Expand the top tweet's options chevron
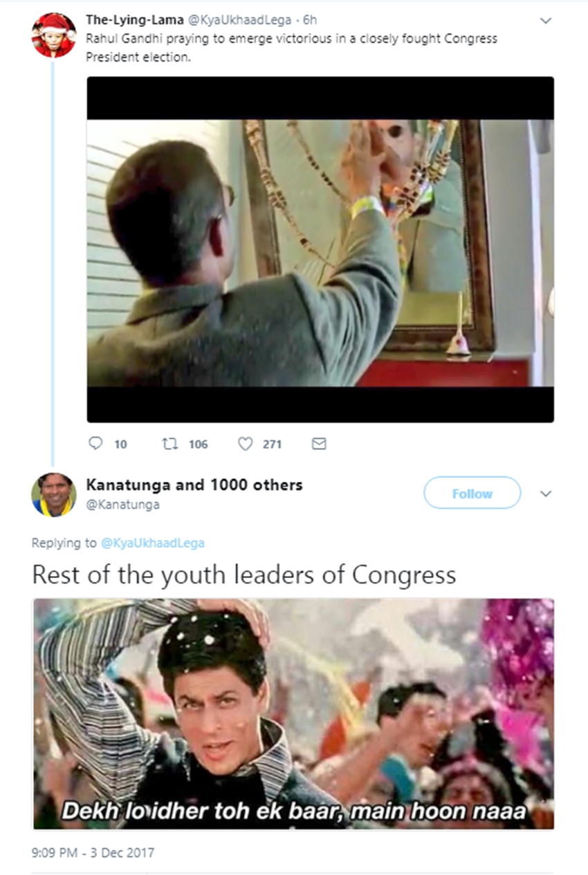Viewport: 588px width, 875px height. coord(546,21)
